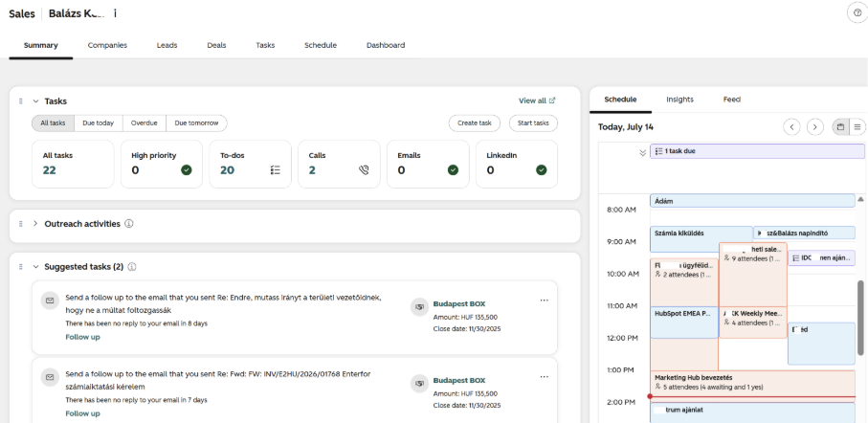Viewport: 868px width, 423px height.
Task: Click the High priority green checkmark icon
Action: (x=187, y=170)
